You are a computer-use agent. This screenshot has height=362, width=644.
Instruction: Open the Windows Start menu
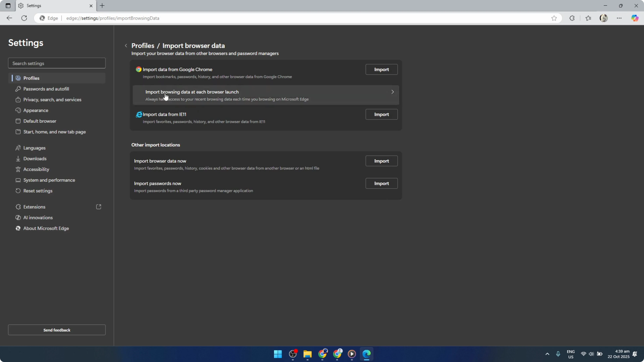tap(278, 354)
